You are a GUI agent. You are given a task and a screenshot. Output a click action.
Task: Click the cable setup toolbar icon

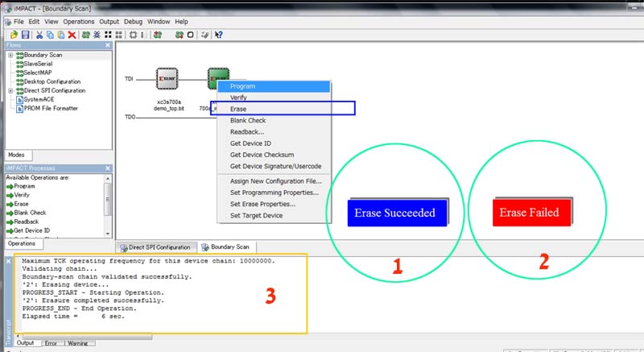pos(204,35)
